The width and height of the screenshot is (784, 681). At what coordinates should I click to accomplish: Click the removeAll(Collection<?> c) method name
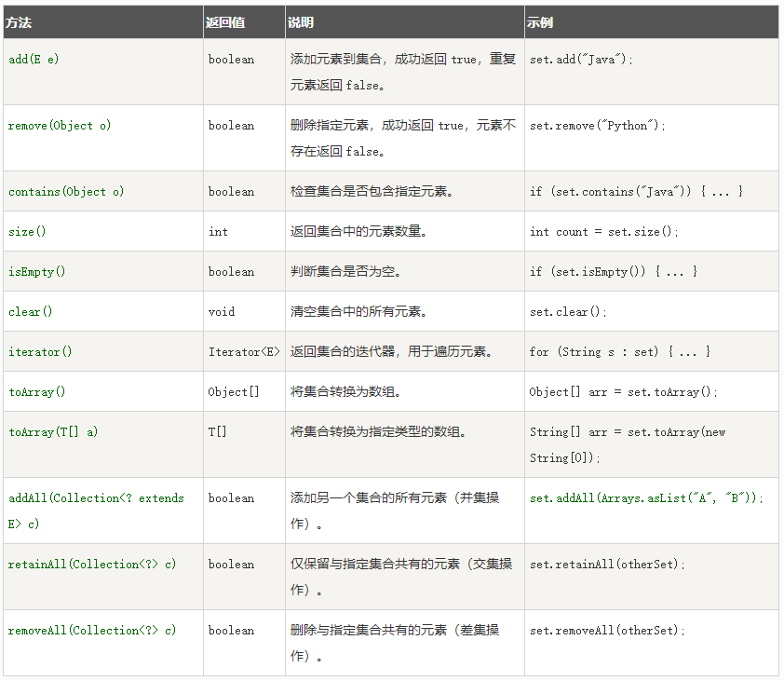click(92, 630)
